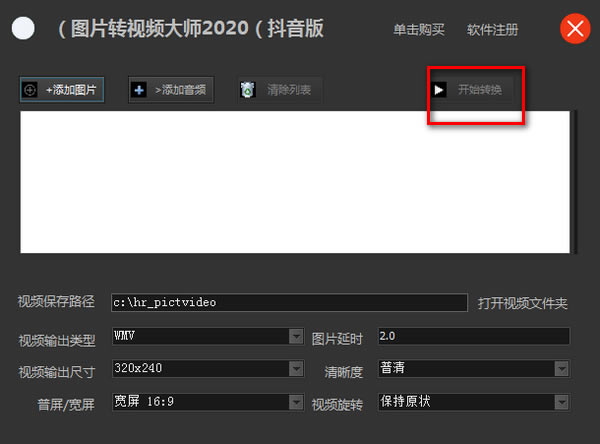Click the 视频保存路径 label
The width and height of the screenshot is (600, 444).
[x=56, y=301]
